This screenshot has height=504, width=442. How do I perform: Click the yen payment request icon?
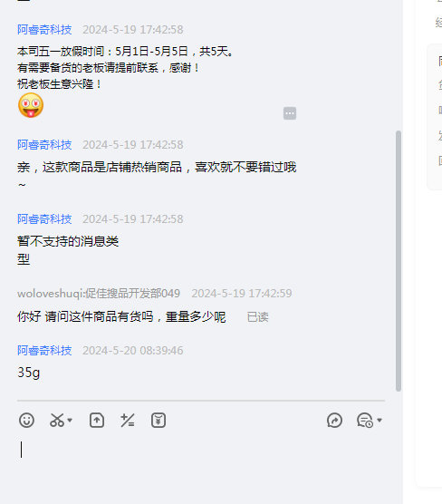(x=159, y=420)
